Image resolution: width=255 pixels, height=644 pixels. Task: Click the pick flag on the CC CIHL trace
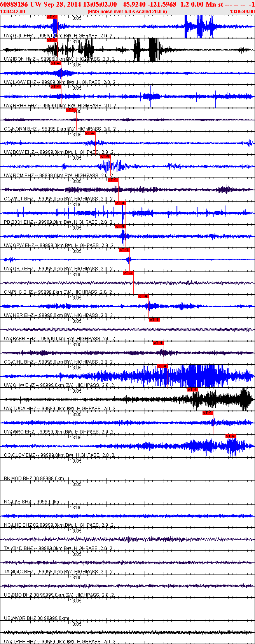[158, 343]
